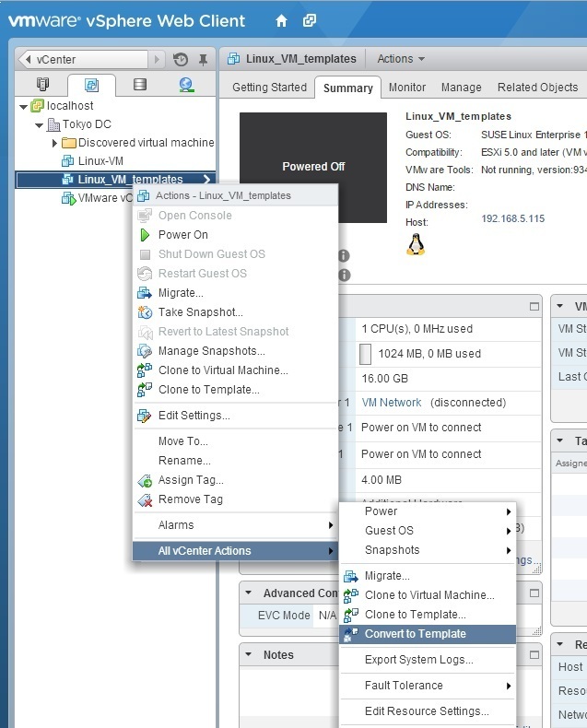
Task: Select VMware vC virtual machine in tree
Action: click(97, 198)
